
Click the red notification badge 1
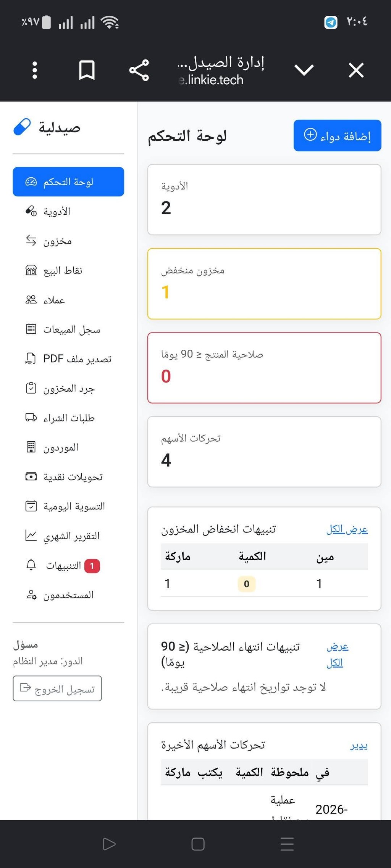click(92, 566)
